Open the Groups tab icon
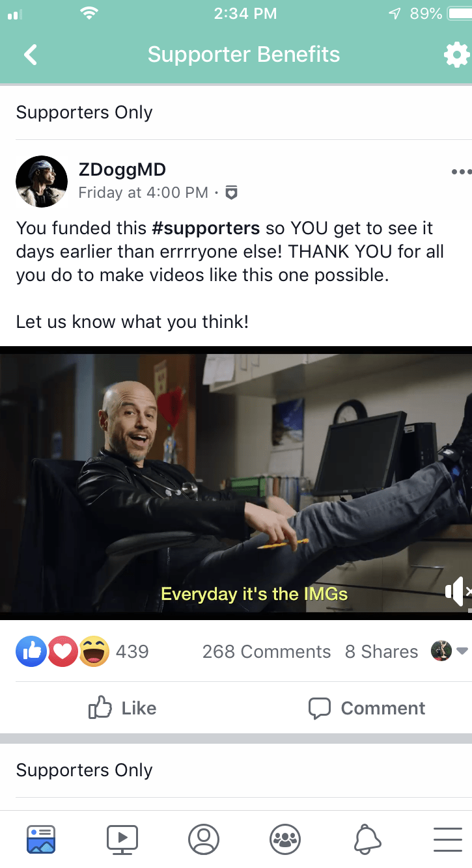 (285, 839)
